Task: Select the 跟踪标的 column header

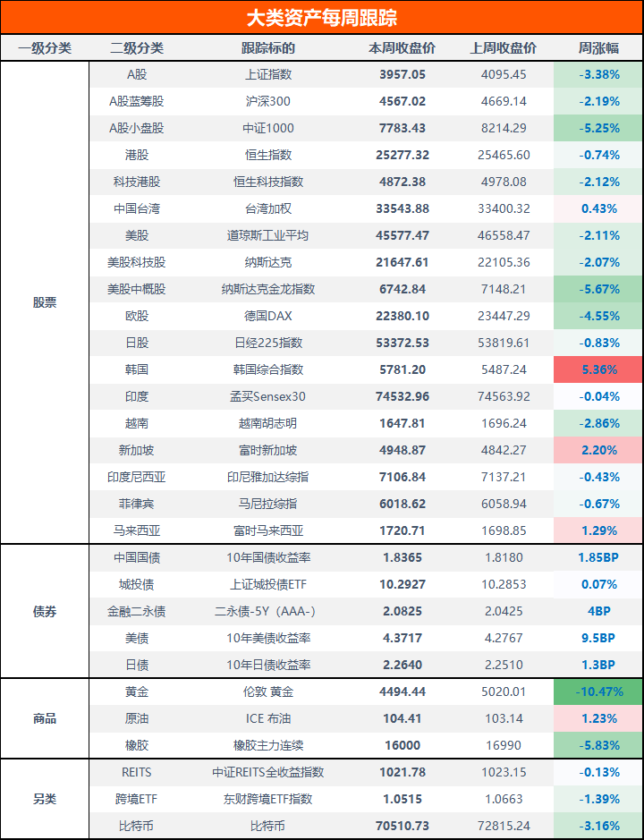Action: [x=267, y=47]
